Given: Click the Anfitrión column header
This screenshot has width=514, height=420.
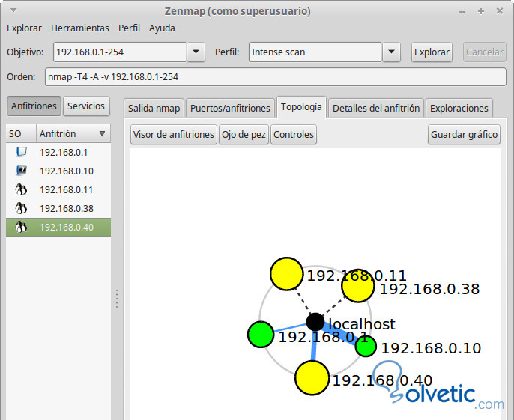Looking at the screenshot, I should [x=73, y=134].
